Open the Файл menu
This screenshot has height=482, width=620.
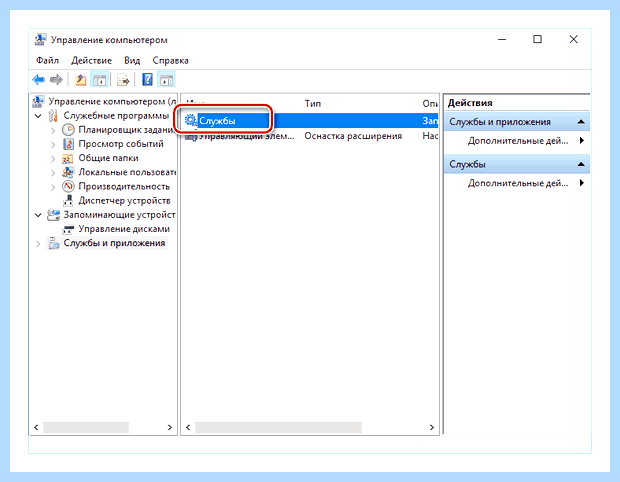click(x=47, y=60)
